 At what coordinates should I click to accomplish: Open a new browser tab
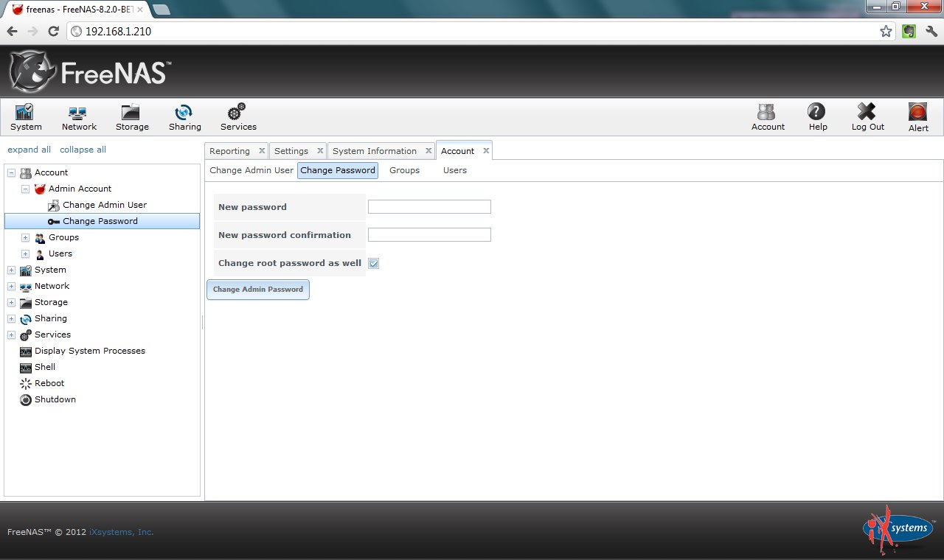tap(161, 10)
